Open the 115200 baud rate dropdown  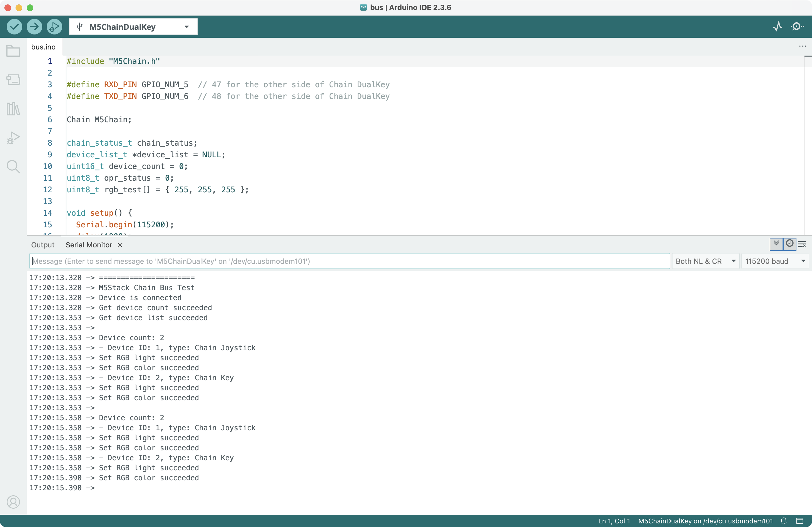(x=775, y=261)
